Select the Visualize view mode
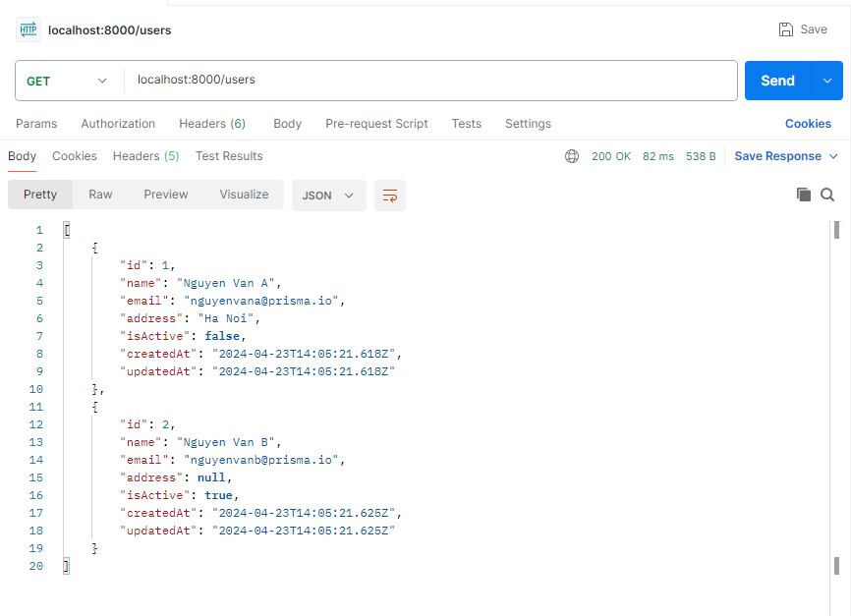 244,195
